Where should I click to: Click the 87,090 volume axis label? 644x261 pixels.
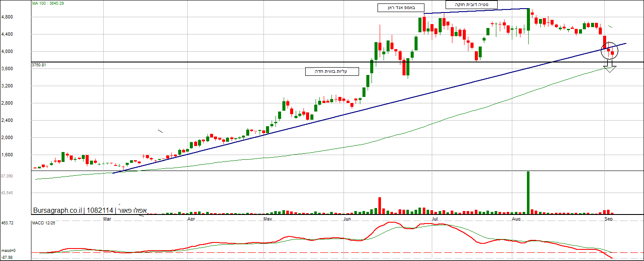pyautogui.click(x=7, y=176)
